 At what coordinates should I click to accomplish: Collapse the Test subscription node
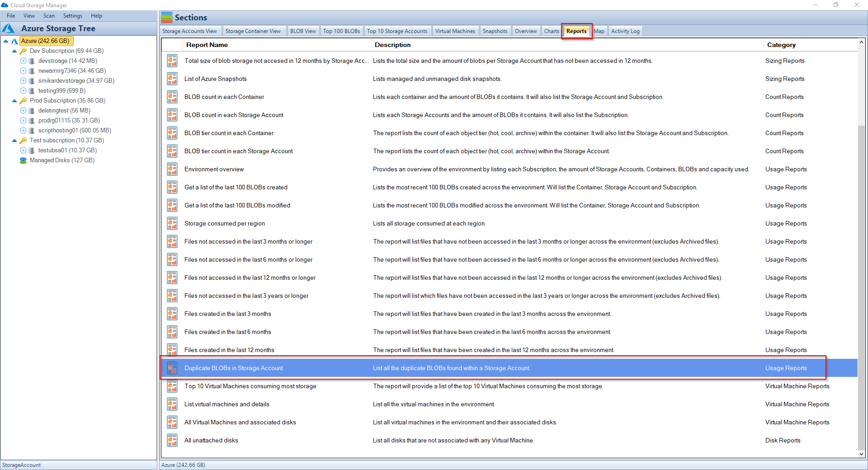point(14,141)
